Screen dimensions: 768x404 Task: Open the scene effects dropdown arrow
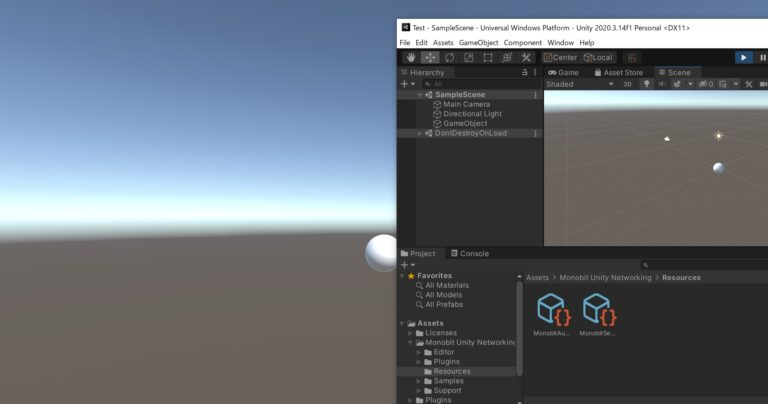click(690, 84)
